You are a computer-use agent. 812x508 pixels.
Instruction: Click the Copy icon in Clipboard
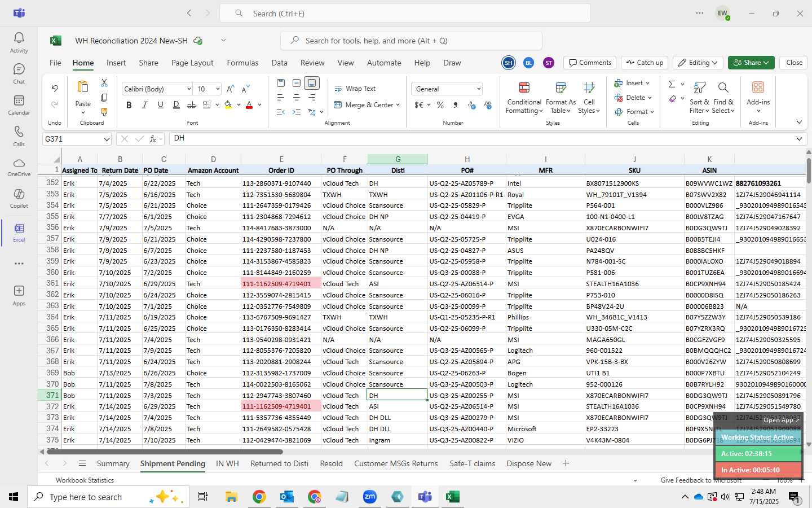(104, 98)
